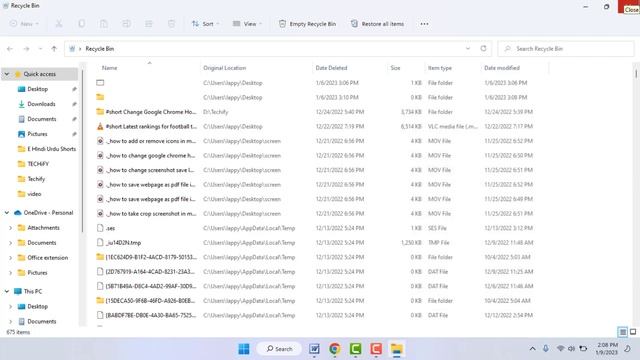The image size is (640, 360).
Task: Refresh the Recycle Bin view
Action: tap(484, 49)
